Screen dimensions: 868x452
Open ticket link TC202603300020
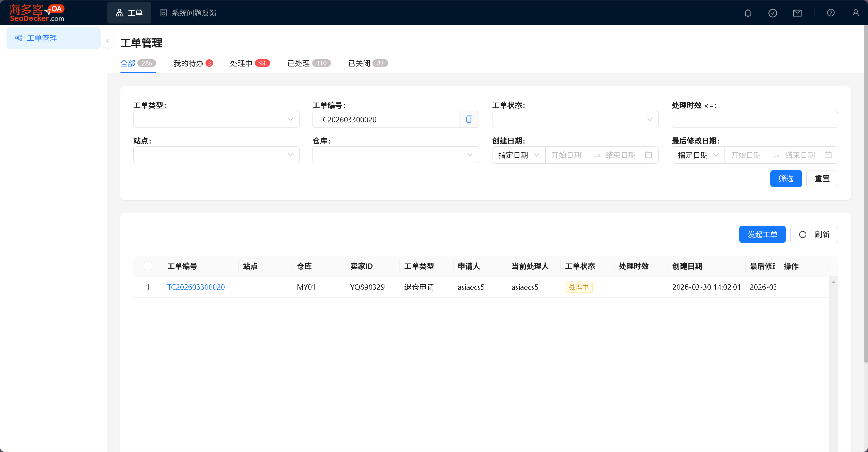coord(196,287)
